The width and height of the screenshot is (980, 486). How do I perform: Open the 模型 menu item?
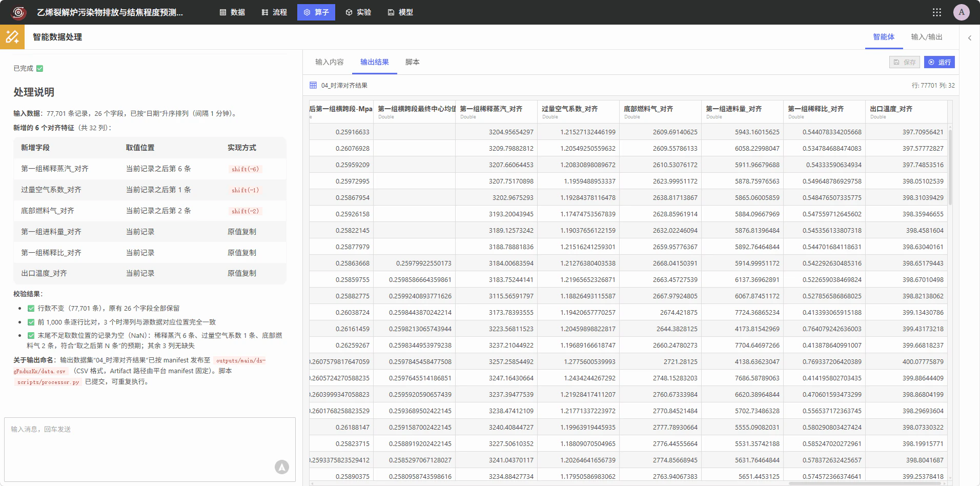coord(400,12)
